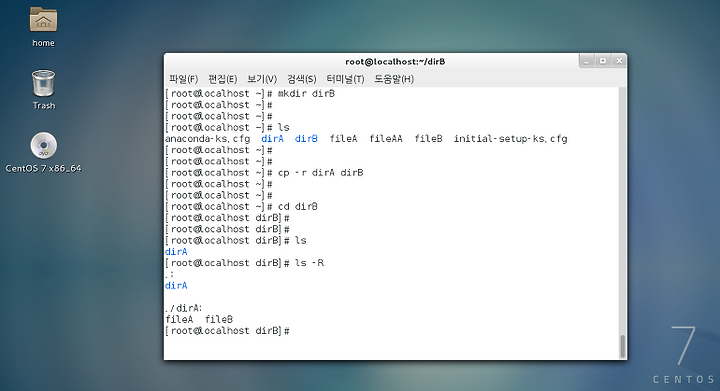Click 'fileA' under ./dirA listing

[x=179, y=319]
